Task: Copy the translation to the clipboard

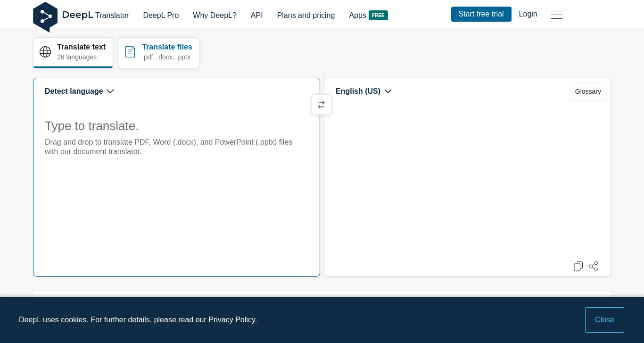Action: (578, 266)
